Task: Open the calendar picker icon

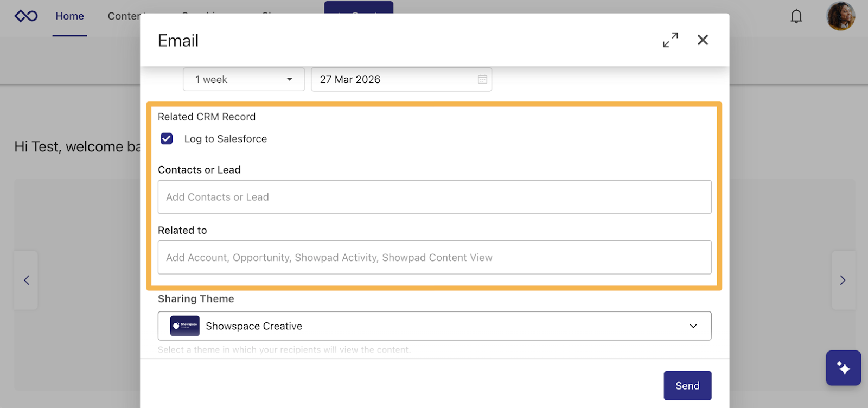Action: click(482, 79)
